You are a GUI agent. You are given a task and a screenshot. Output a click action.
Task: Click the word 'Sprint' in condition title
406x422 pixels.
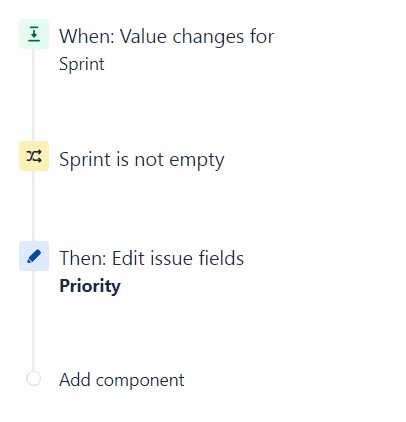tap(85, 160)
